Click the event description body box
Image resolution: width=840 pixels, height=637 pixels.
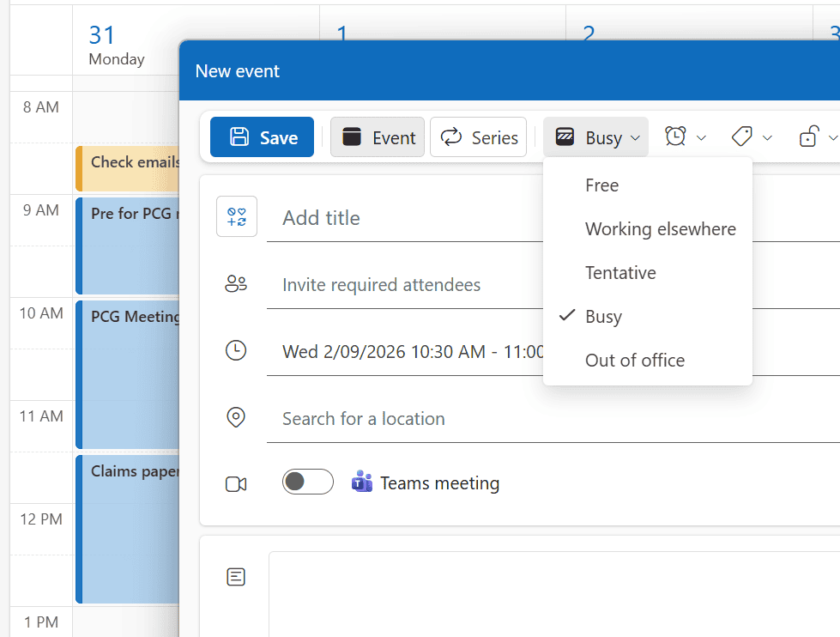pyautogui.click(x=554, y=594)
